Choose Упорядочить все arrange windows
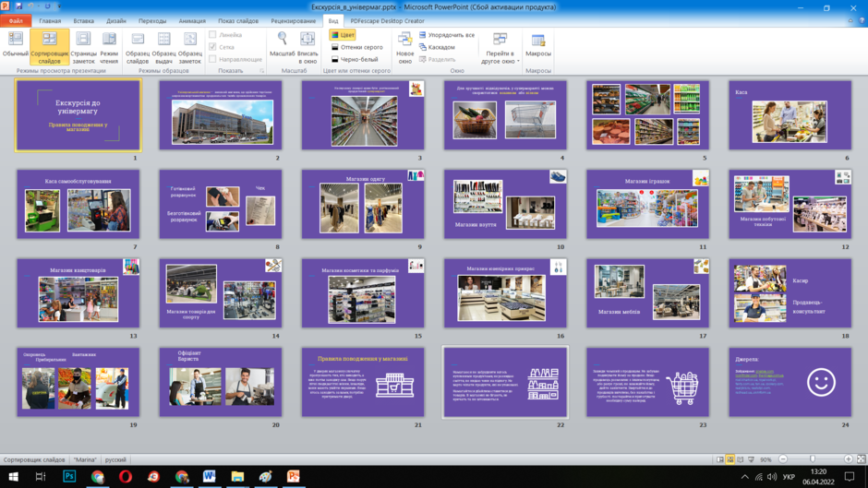 coord(447,35)
